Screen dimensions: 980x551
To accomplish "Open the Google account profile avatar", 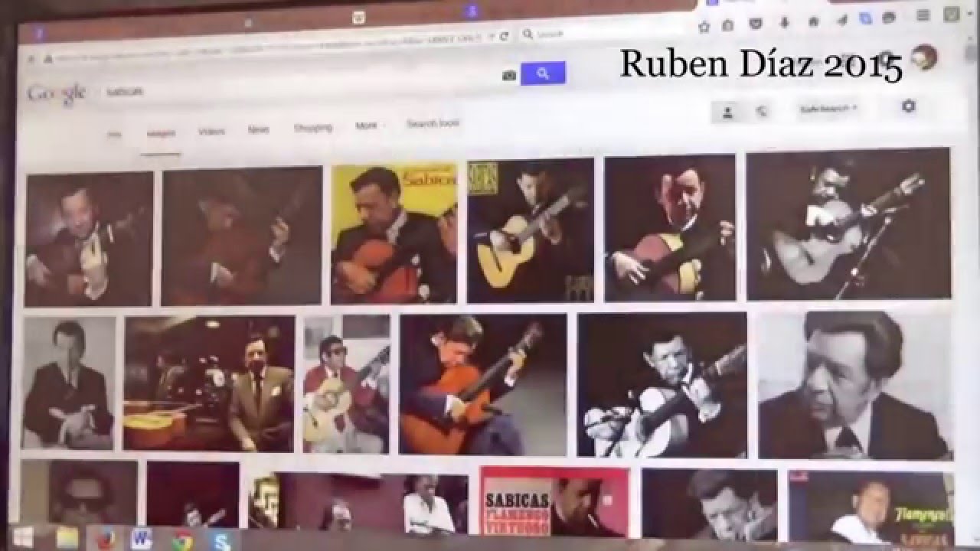I will (x=925, y=57).
